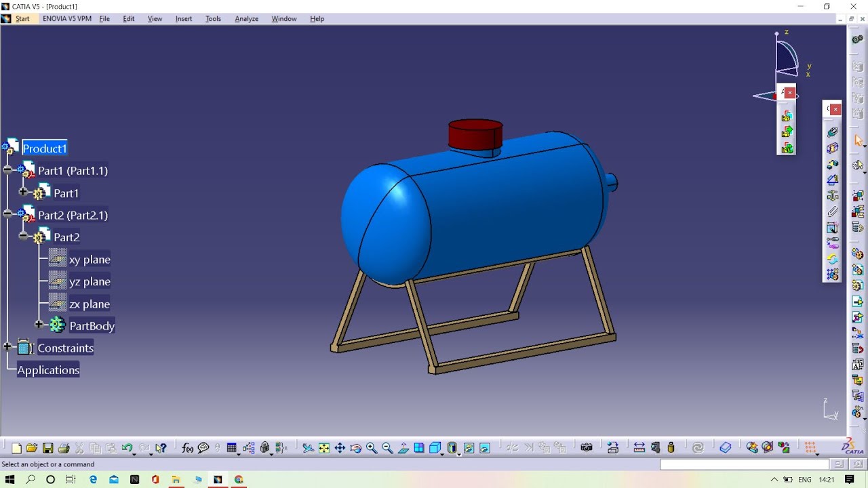Select the xy plane item
868x488 pixels.
[x=90, y=260]
